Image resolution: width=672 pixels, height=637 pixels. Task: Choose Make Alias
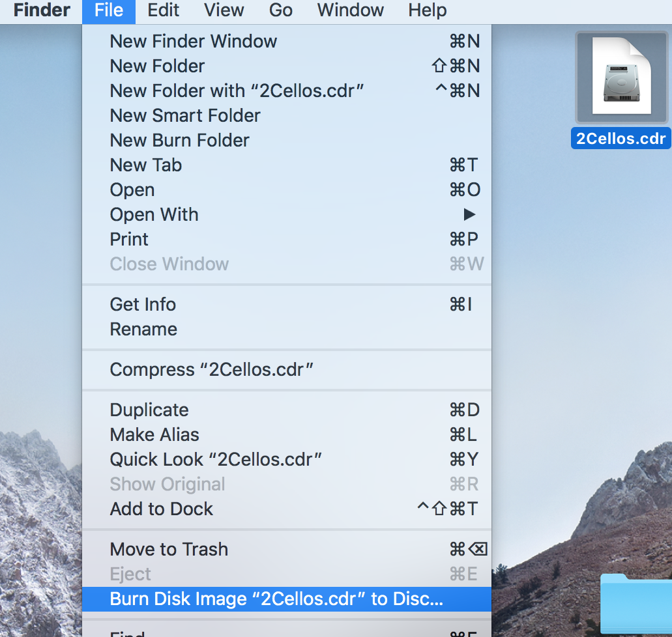click(x=287, y=435)
